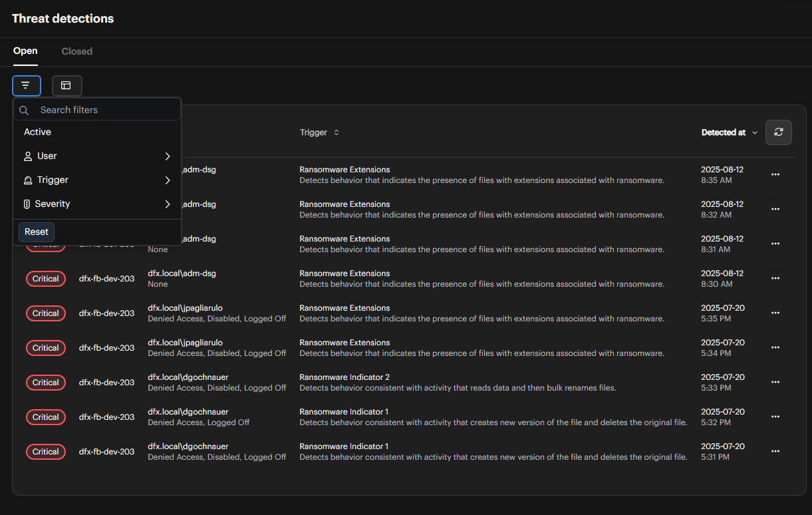Viewport: 812px width, 515px height.
Task: Click the Critical badge in the 5:32 PM row
Action: pyautogui.click(x=46, y=417)
